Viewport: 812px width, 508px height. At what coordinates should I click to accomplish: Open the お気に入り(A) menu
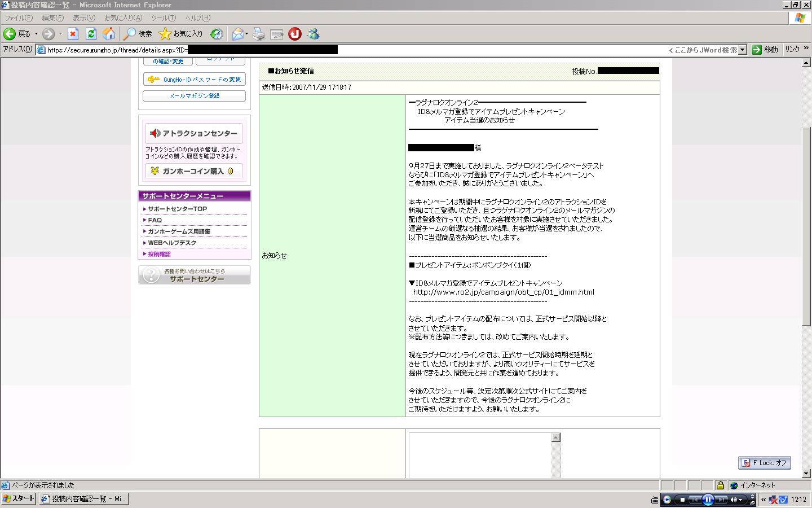tap(123, 18)
